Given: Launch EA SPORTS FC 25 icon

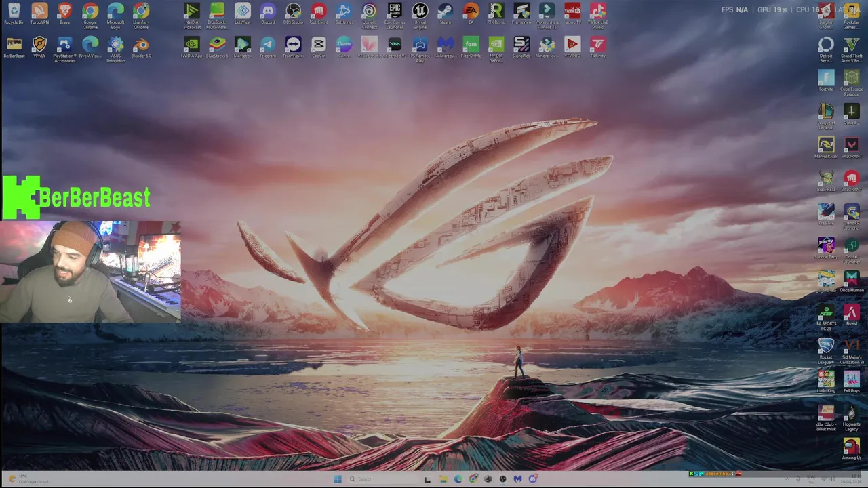Looking at the screenshot, I should [x=826, y=317].
